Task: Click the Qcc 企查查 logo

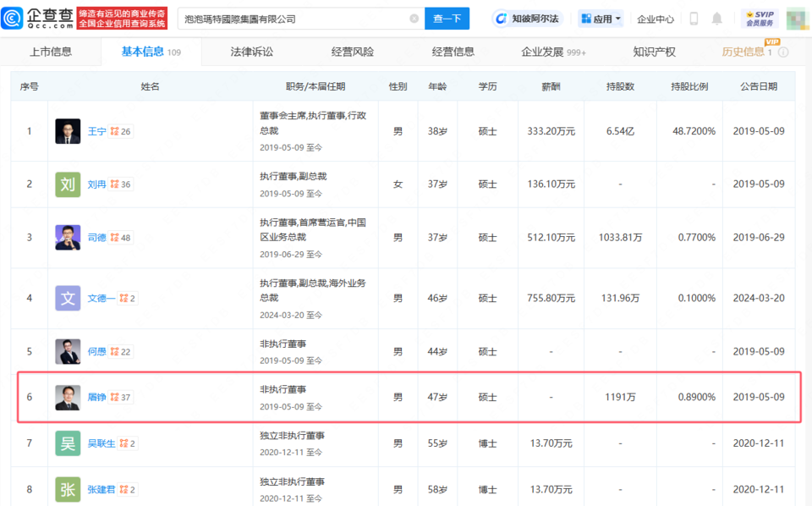Action: pyautogui.click(x=38, y=18)
